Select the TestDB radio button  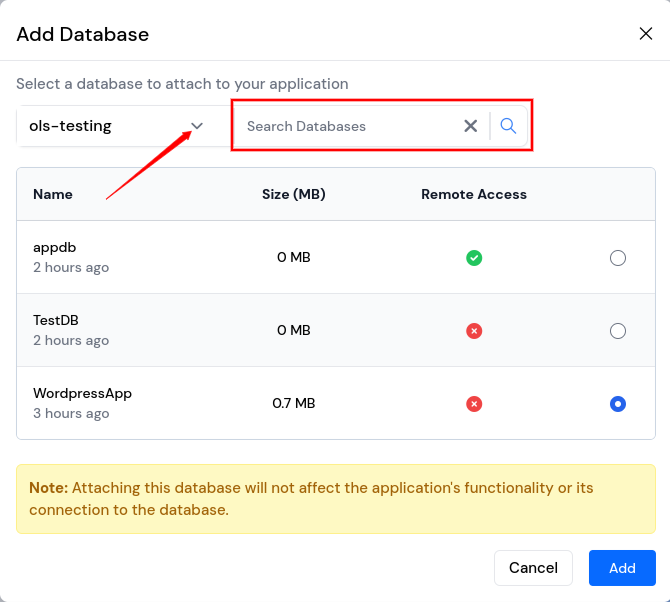[x=618, y=331]
